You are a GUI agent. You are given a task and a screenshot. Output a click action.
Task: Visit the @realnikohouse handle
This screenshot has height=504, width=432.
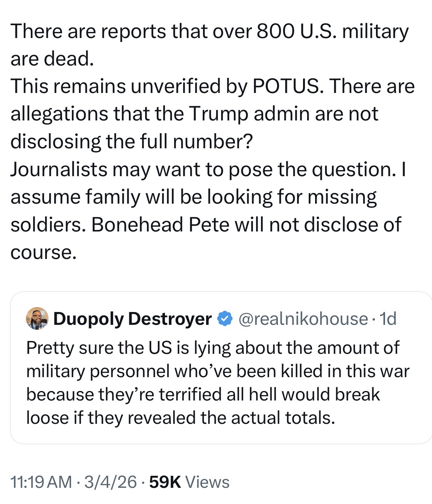point(303,319)
